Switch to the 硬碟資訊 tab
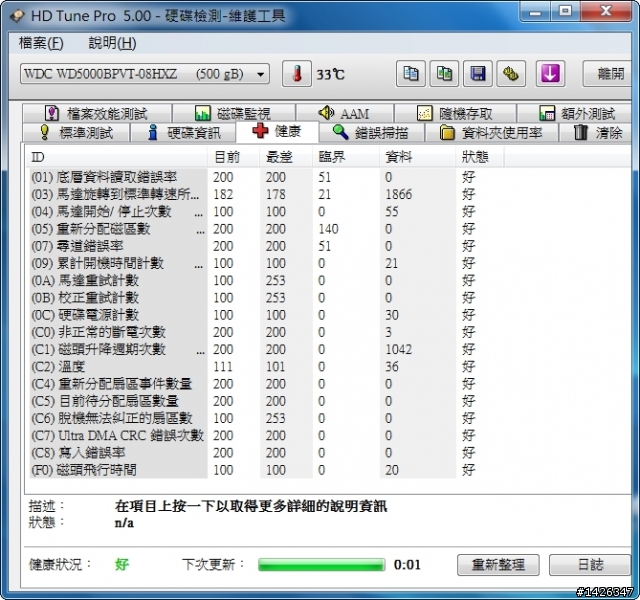The height and width of the screenshot is (600, 640). tap(183, 133)
